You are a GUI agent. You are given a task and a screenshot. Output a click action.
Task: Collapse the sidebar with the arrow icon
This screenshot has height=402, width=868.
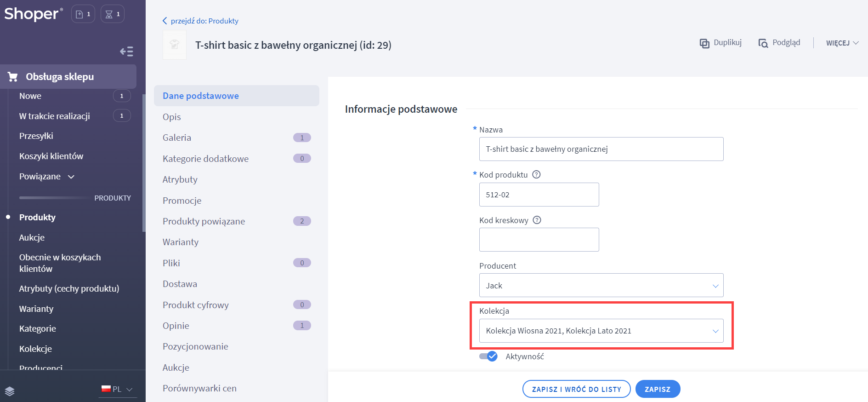(x=126, y=52)
